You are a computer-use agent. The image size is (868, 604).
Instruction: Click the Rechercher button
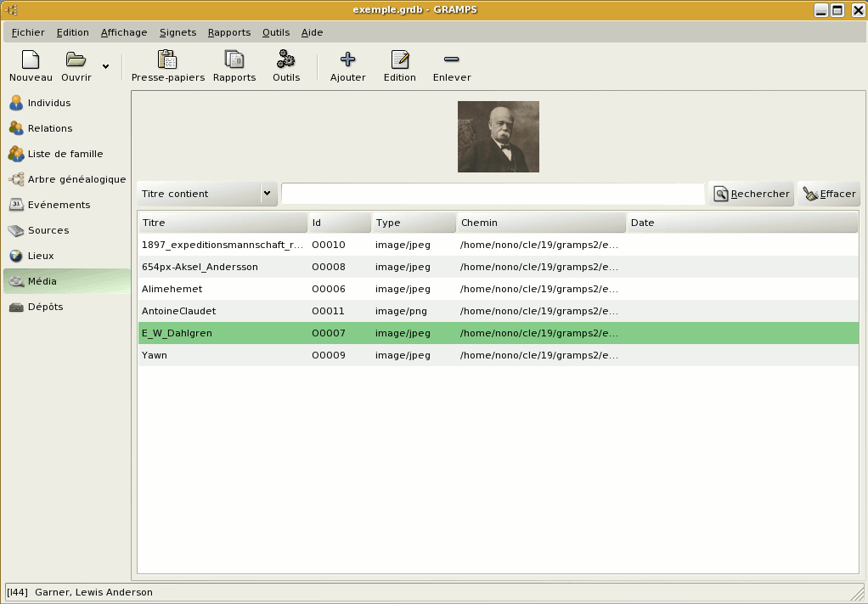[x=751, y=194]
